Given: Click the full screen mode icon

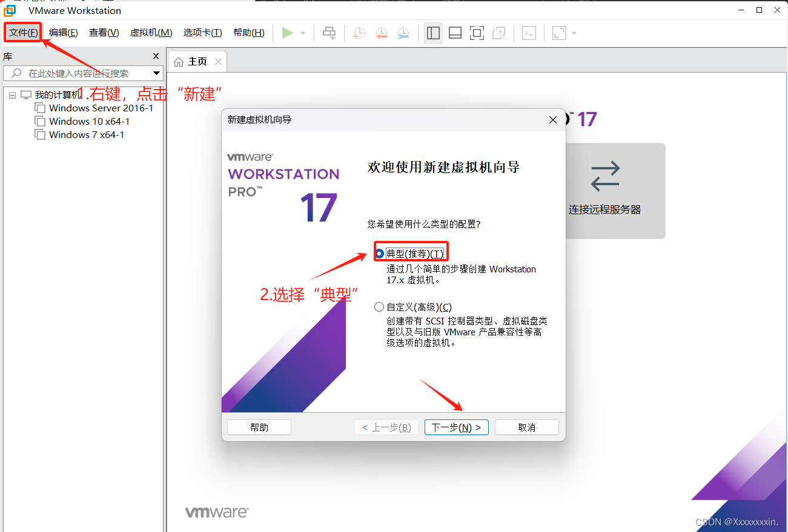Looking at the screenshot, I should (x=477, y=33).
